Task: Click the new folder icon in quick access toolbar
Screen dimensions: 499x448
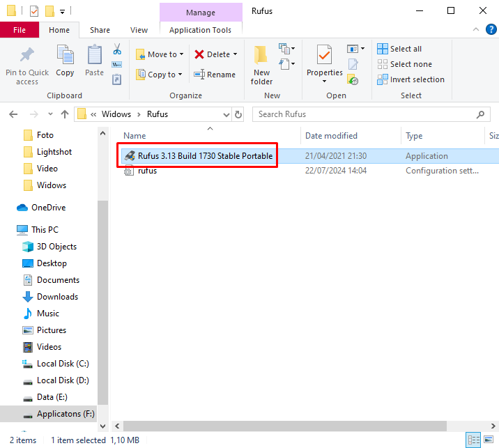Action: click(49, 11)
